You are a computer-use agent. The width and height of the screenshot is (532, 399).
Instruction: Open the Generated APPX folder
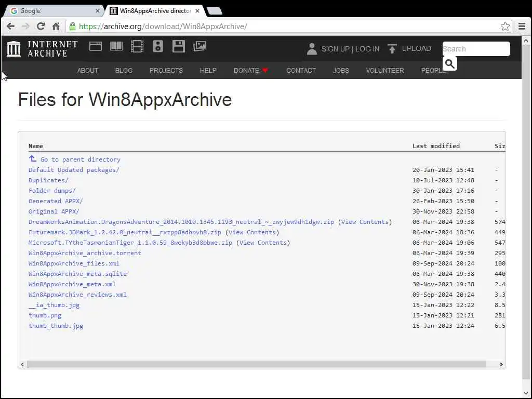[56, 201]
